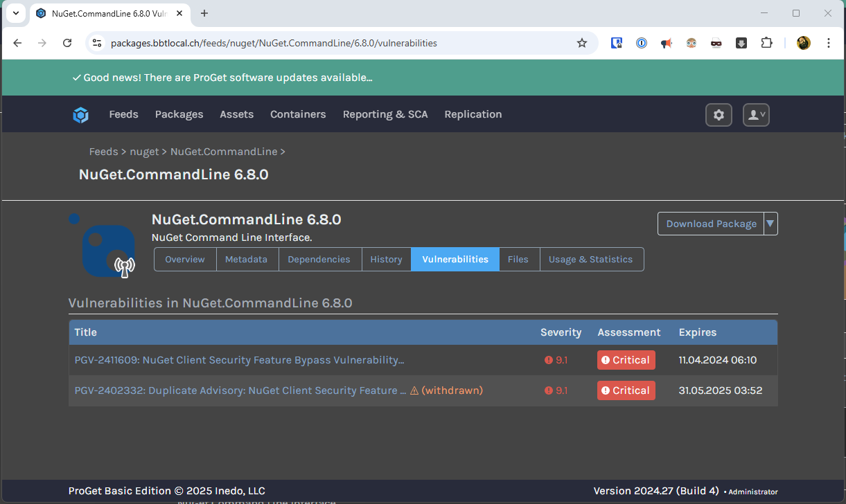
Task: Open the PGV-2411609 vulnerability link
Action: pos(239,360)
